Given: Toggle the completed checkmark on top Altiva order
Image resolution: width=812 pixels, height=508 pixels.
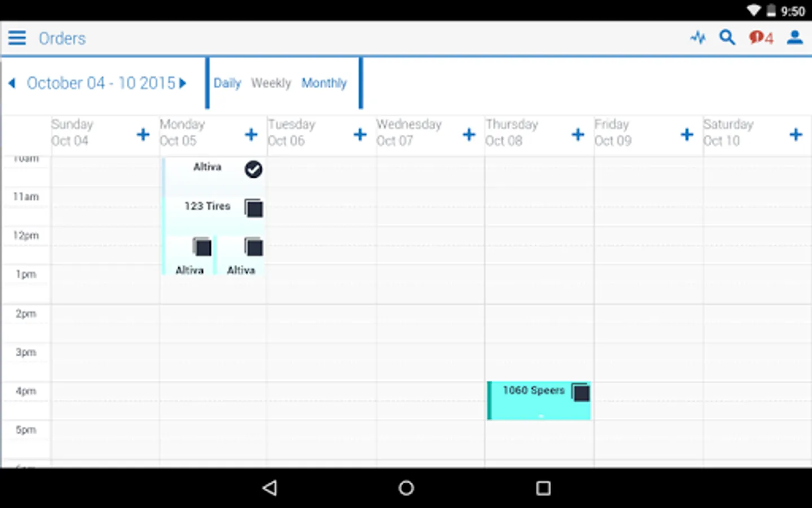Looking at the screenshot, I should pyautogui.click(x=253, y=169).
